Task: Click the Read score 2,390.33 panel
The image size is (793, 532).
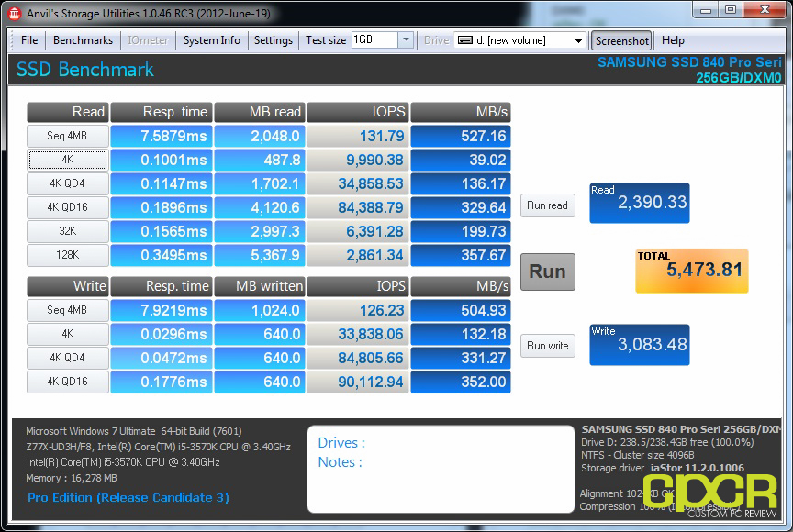Action: (x=639, y=203)
